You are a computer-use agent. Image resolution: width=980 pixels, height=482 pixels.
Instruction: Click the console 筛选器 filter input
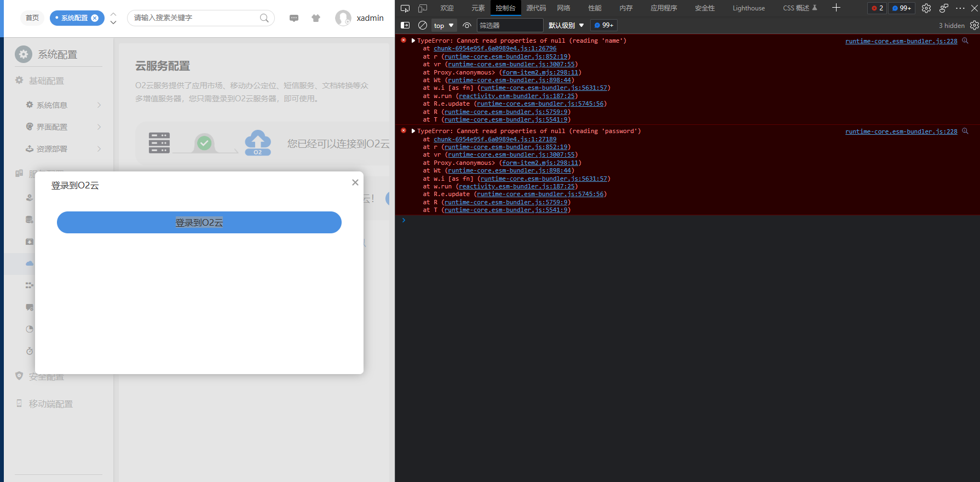(x=510, y=25)
